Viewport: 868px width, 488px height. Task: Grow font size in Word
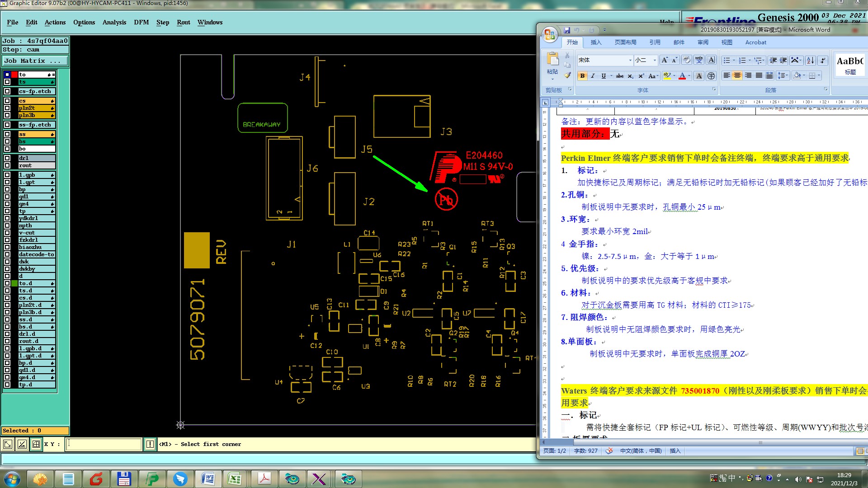(x=664, y=60)
